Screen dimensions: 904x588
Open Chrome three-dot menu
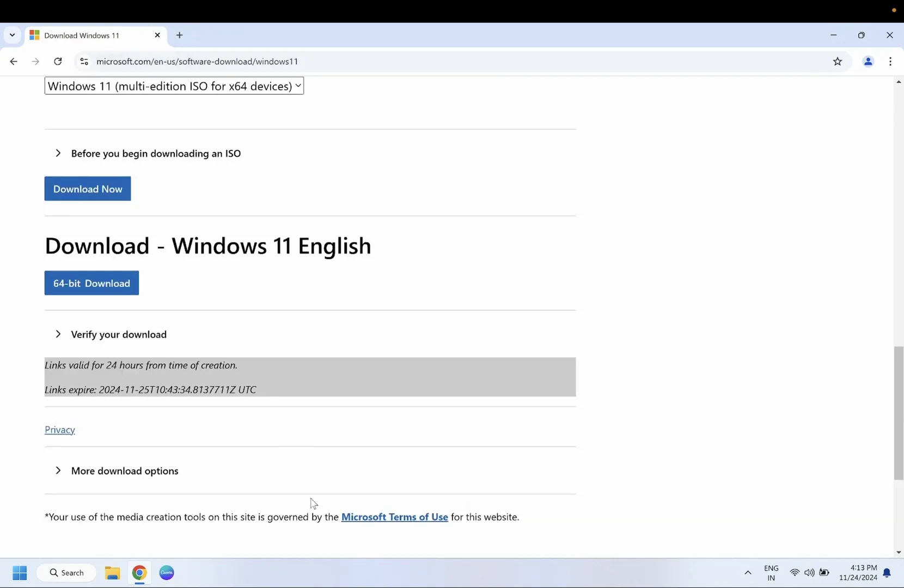point(890,62)
